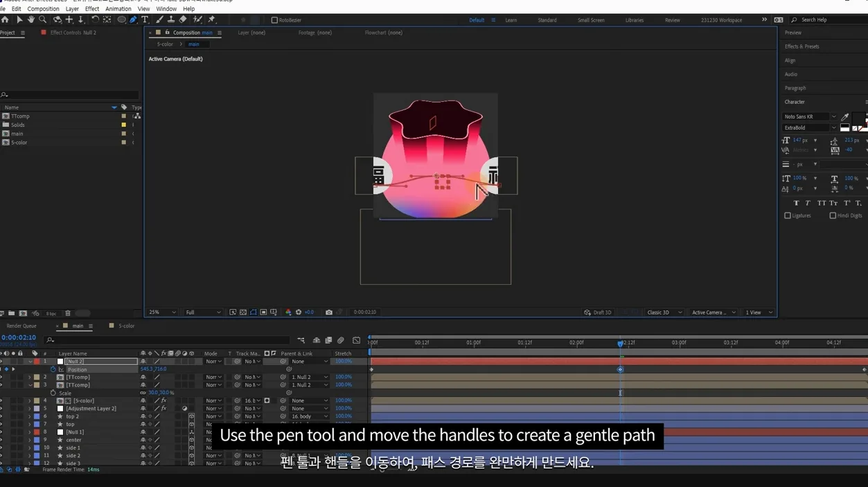Open the composition mini-flowchart icon
The width and height of the screenshot is (868, 487).
[x=301, y=340]
